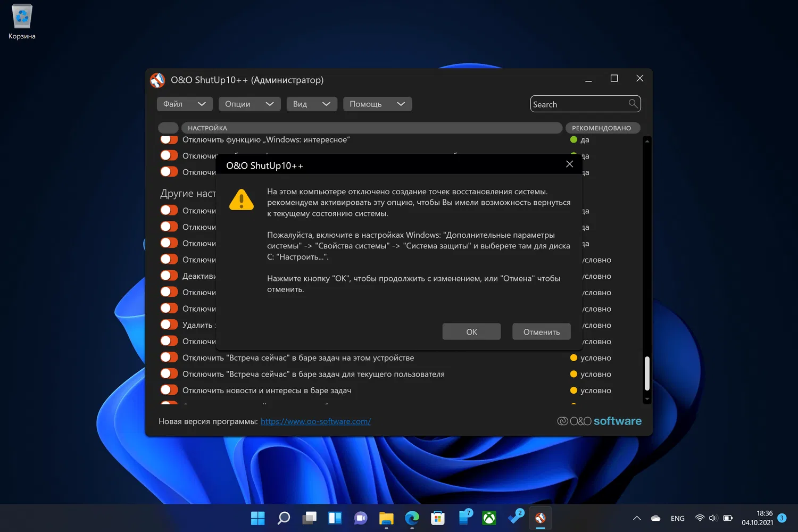Launch Microsoft Edge from the taskbar
798x532 pixels.
point(412,518)
